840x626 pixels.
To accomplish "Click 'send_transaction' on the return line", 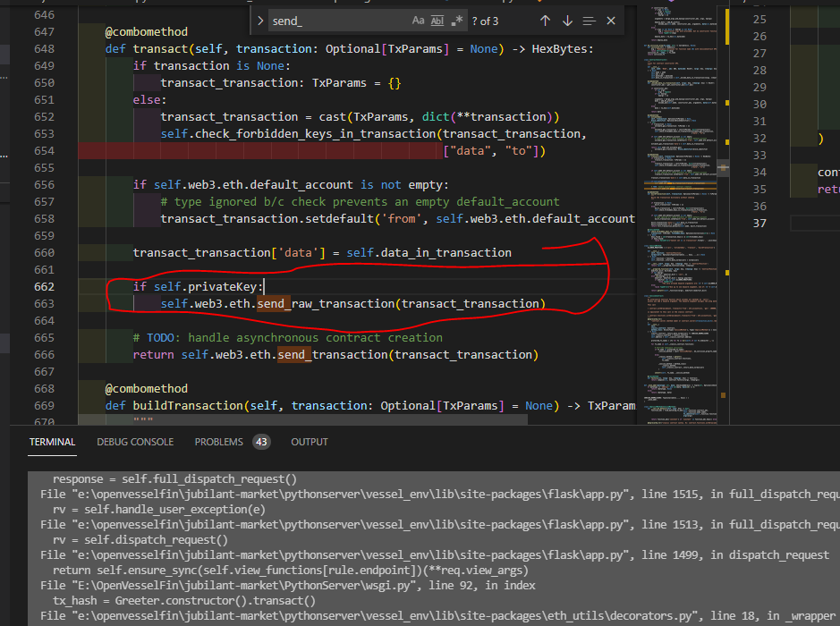I will (x=333, y=354).
